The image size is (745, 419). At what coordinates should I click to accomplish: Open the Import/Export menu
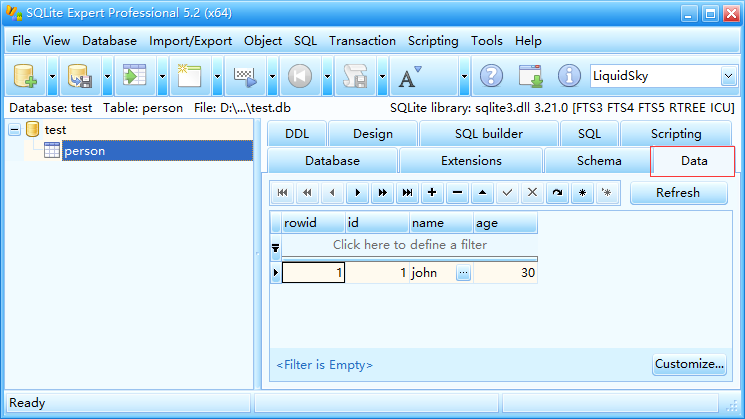click(x=191, y=41)
